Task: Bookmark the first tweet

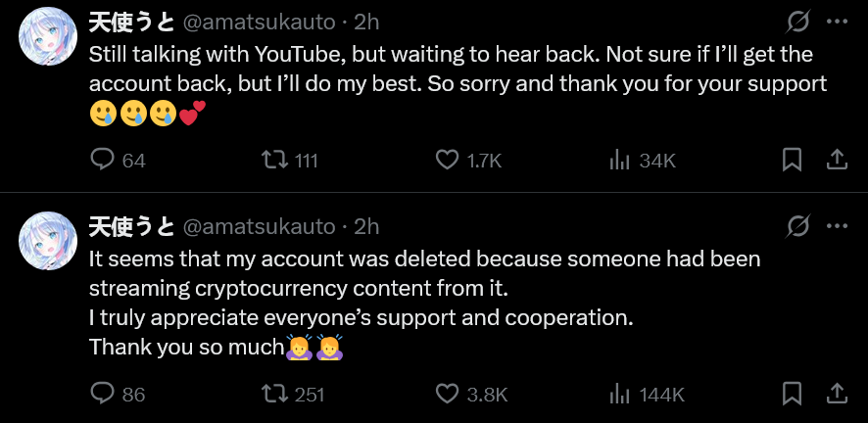Action: (792, 160)
